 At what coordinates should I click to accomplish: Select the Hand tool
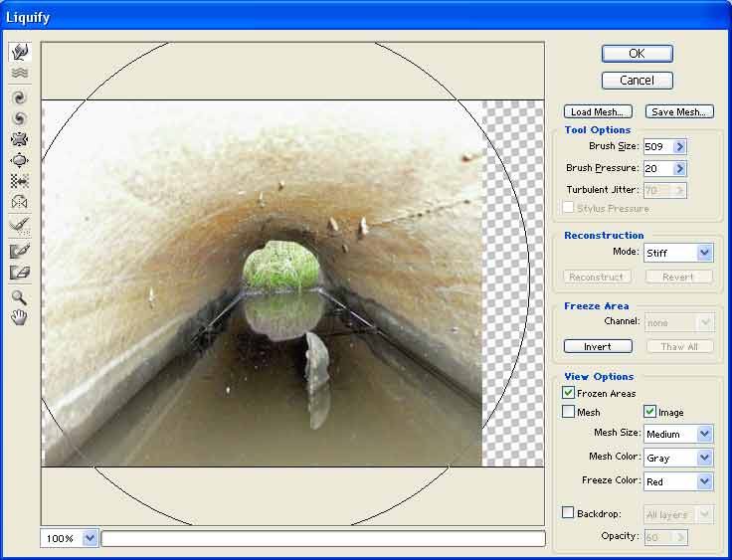(19, 317)
